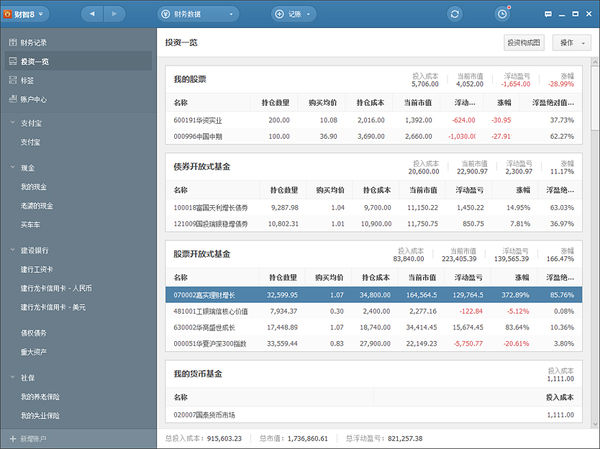600x449 pixels.
Task: Open the 记账 dropdown button
Action: 293,14
